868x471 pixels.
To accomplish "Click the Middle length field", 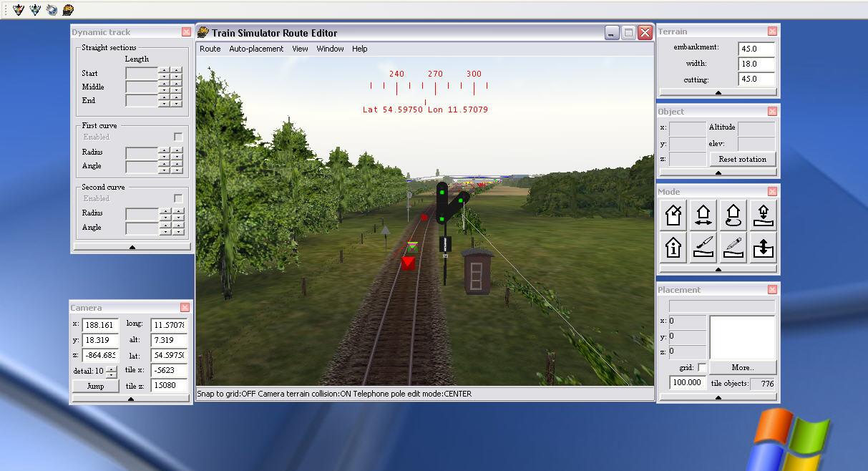I will pos(142,87).
